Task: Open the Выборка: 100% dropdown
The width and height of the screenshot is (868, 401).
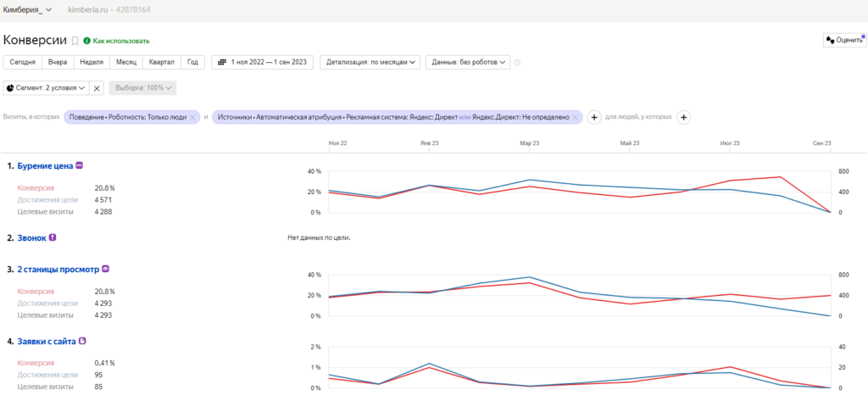Action: 142,87
